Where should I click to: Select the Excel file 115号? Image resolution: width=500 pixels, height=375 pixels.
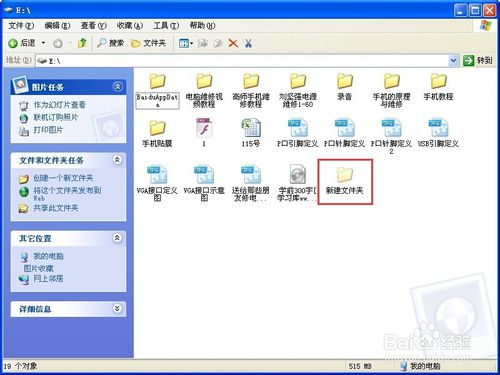(251, 132)
